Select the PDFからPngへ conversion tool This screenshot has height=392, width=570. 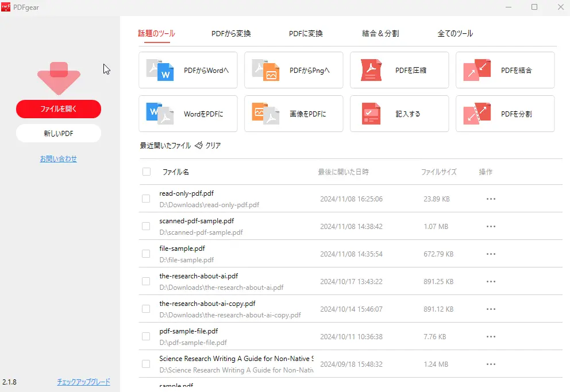click(294, 70)
